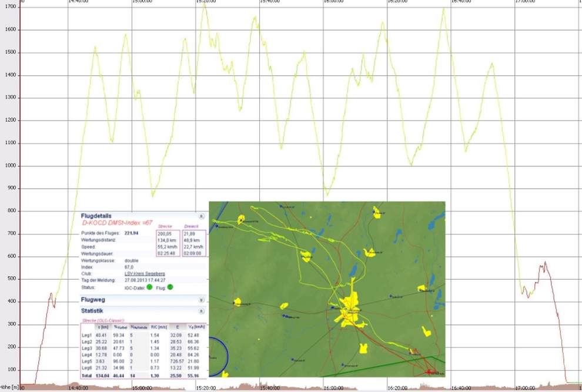This screenshot has width=582, height=392.
Task: Open the LSV Kreis Segeberg club link
Action: coord(145,273)
